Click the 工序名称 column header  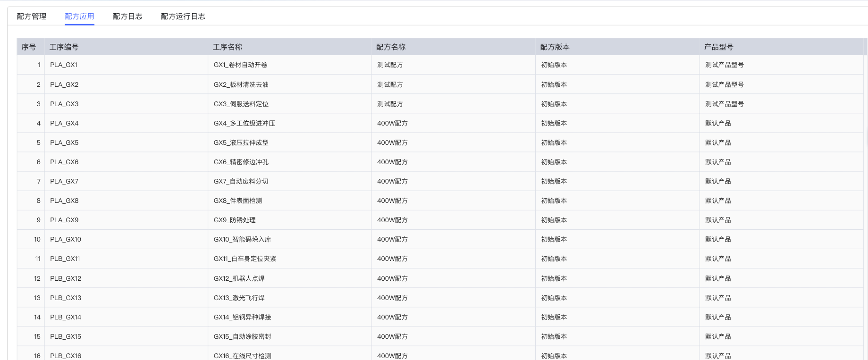point(228,47)
